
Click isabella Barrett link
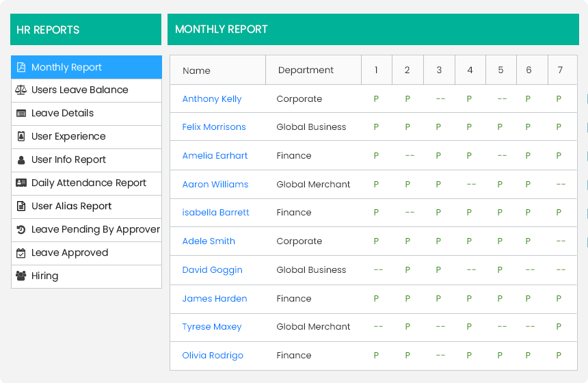click(x=215, y=212)
